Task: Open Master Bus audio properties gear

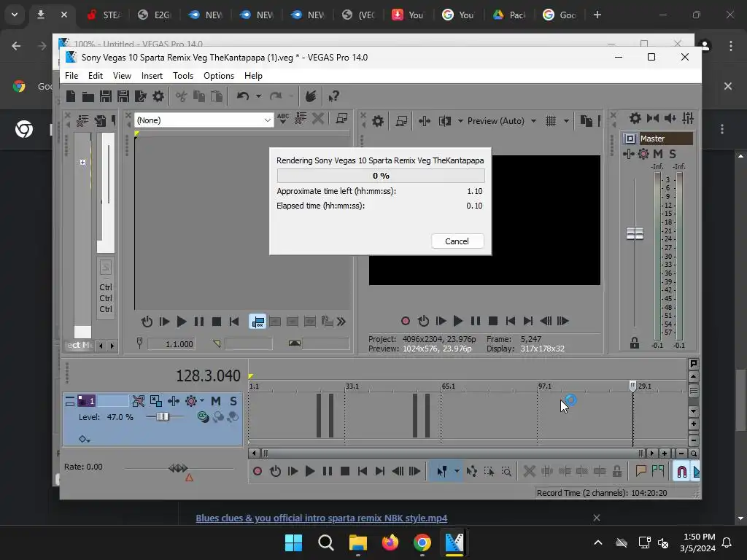Action: click(635, 118)
